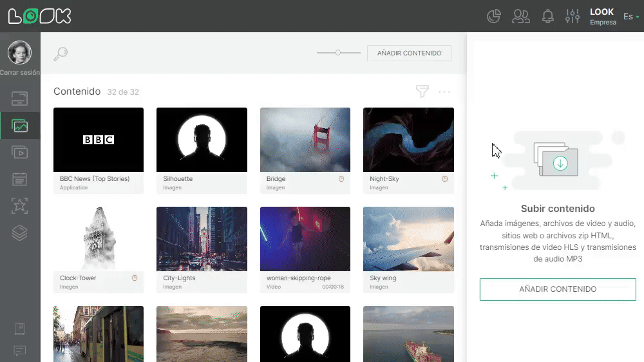Open the Screens section in sidebar
The image size is (644, 362).
20,99
